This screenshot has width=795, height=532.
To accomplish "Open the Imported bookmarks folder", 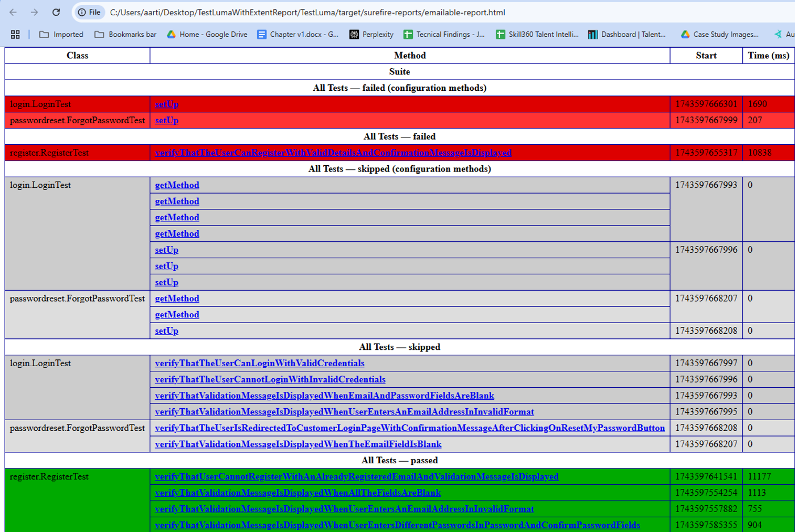I will (x=61, y=34).
